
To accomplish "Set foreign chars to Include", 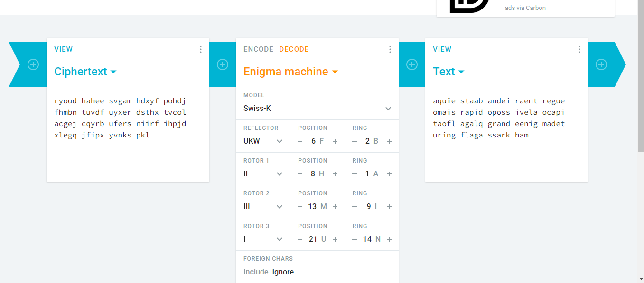I will pos(256,272).
